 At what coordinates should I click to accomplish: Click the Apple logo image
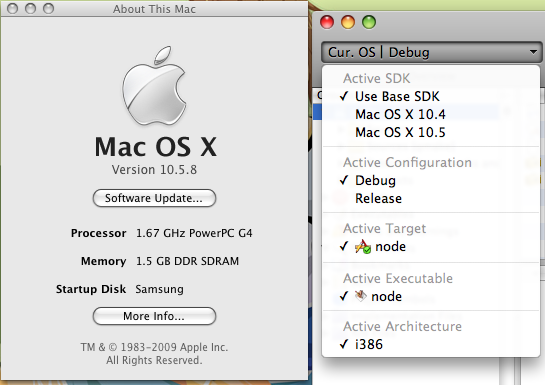tap(154, 85)
